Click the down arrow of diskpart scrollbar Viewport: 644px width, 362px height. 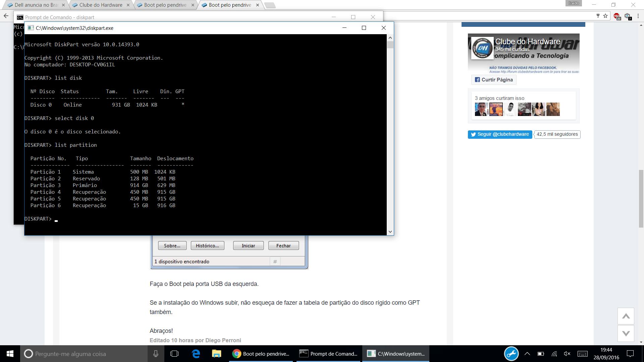390,232
